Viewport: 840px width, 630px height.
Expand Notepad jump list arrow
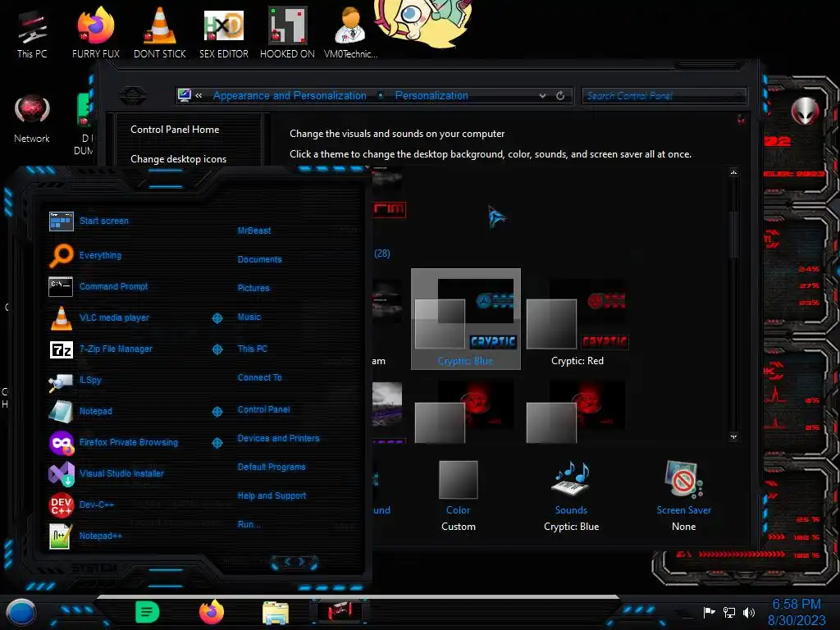coord(217,412)
